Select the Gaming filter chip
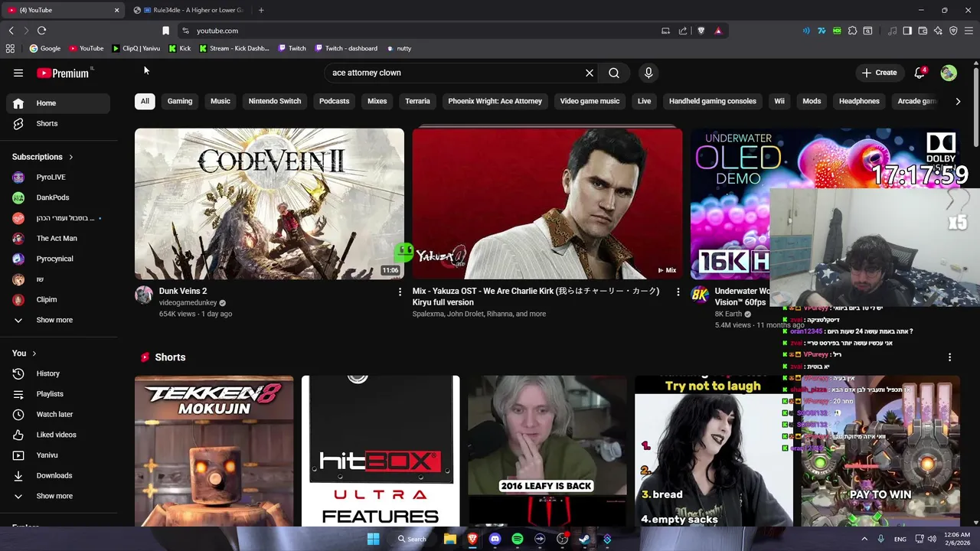Screen dimensions: 980x551 pyautogui.click(x=180, y=101)
